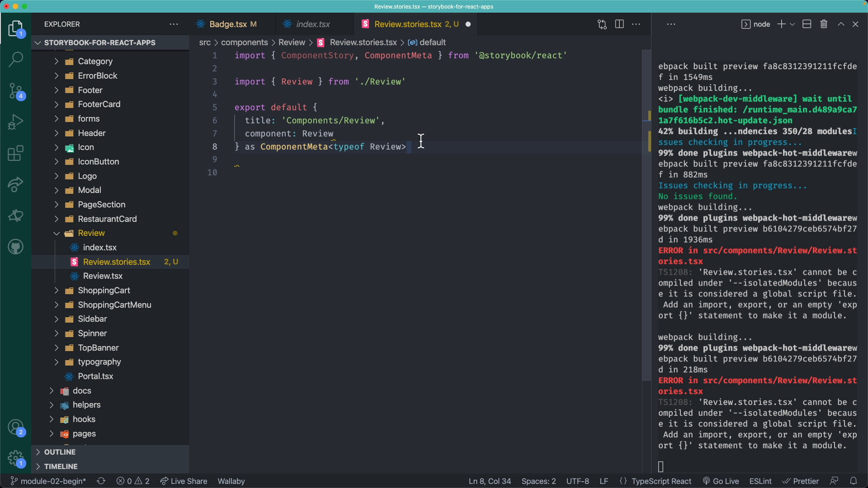Show errors and warnings in status bar
This screenshot has width=868, height=488.
tap(132, 481)
